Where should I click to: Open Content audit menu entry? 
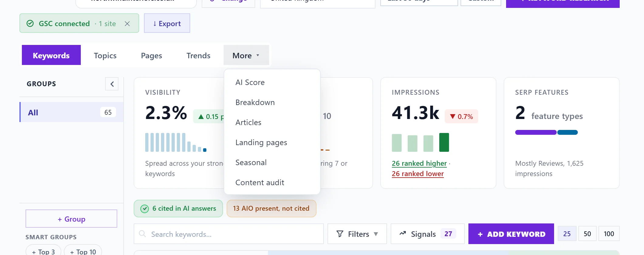(x=272, y=182)
